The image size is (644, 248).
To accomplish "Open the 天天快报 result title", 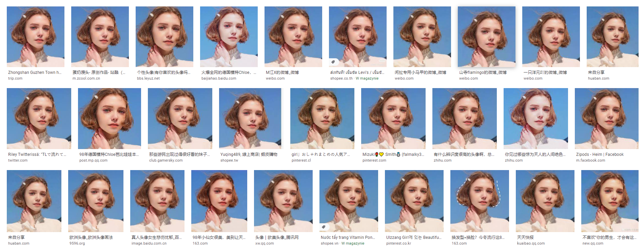I will coord(525,237).
